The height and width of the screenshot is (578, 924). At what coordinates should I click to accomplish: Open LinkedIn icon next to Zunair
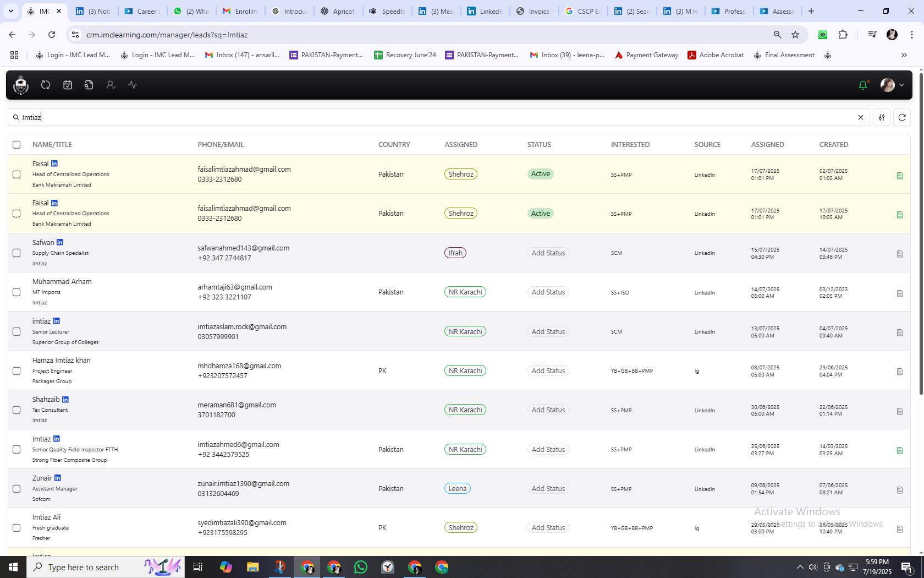[x=58, y=478]
